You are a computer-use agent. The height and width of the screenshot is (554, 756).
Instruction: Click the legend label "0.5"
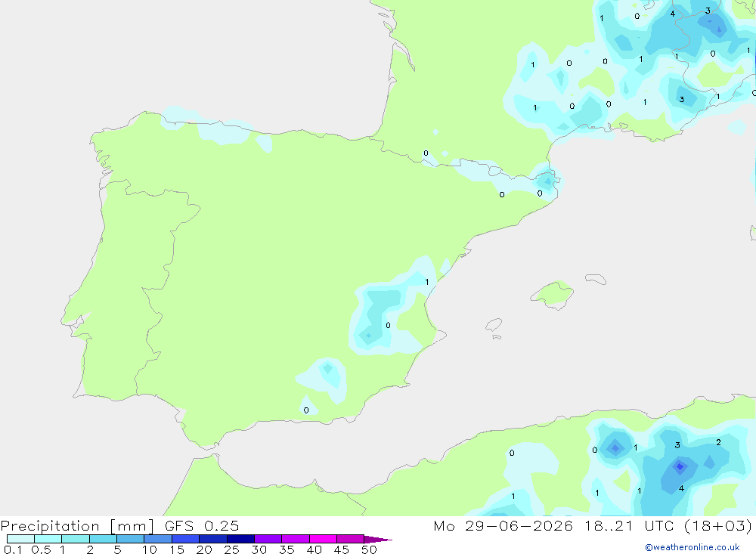[x=41, y=549]
